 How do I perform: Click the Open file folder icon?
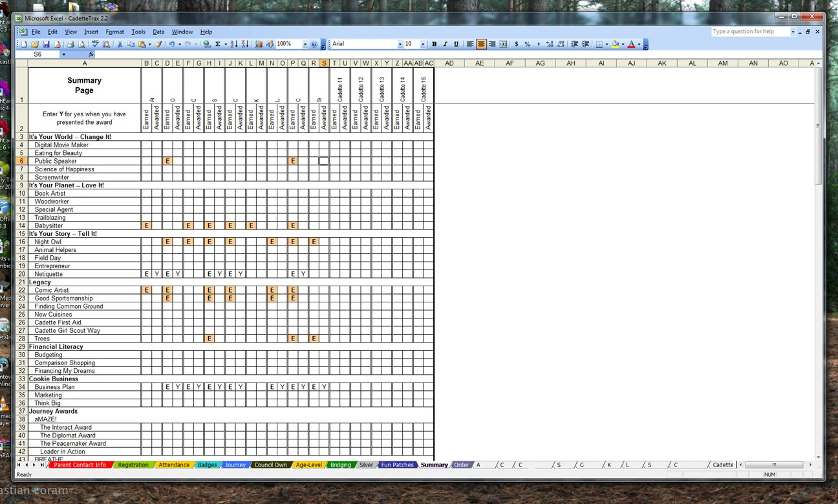[35, 45]
